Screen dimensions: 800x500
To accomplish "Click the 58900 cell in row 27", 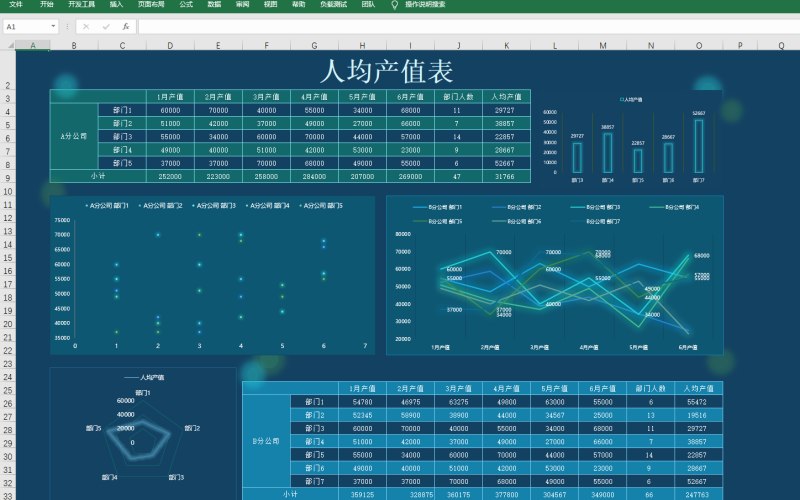I will (411, 415).
